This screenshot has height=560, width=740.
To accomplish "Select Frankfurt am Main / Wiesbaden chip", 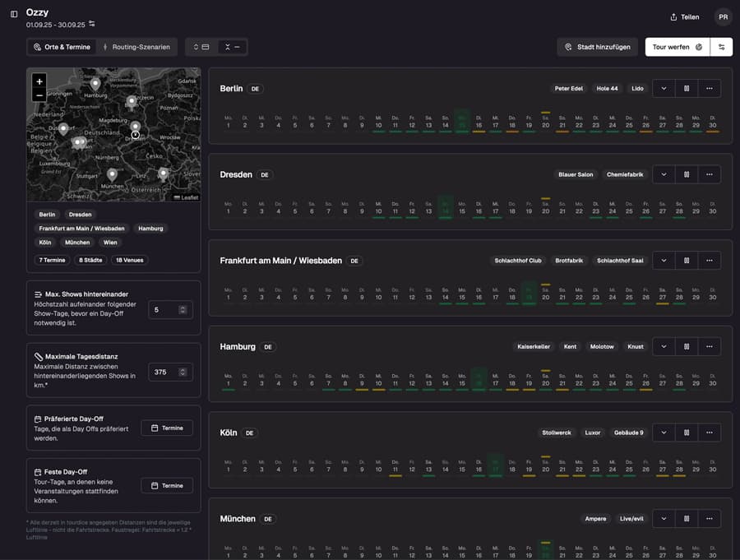I will (81, 229).
